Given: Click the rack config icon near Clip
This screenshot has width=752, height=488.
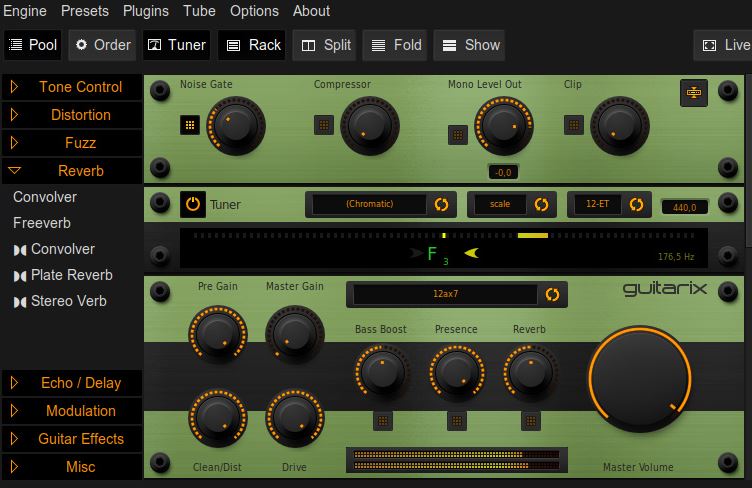Looking at the screenshot, I should [x=693, y=93].
